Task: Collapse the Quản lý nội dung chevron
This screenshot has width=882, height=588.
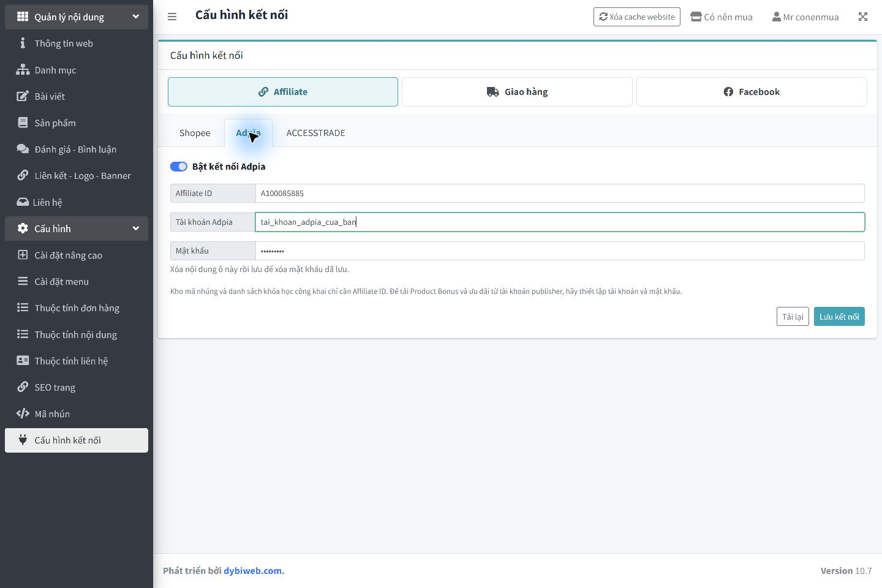Action: click(x=136, y=17)
